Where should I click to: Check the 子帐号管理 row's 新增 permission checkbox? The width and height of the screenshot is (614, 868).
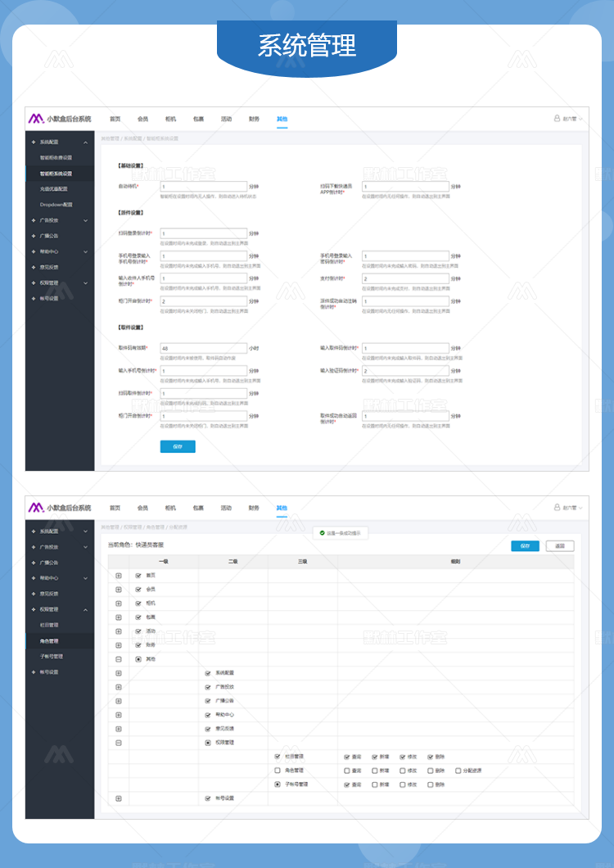tap(375, 784)
